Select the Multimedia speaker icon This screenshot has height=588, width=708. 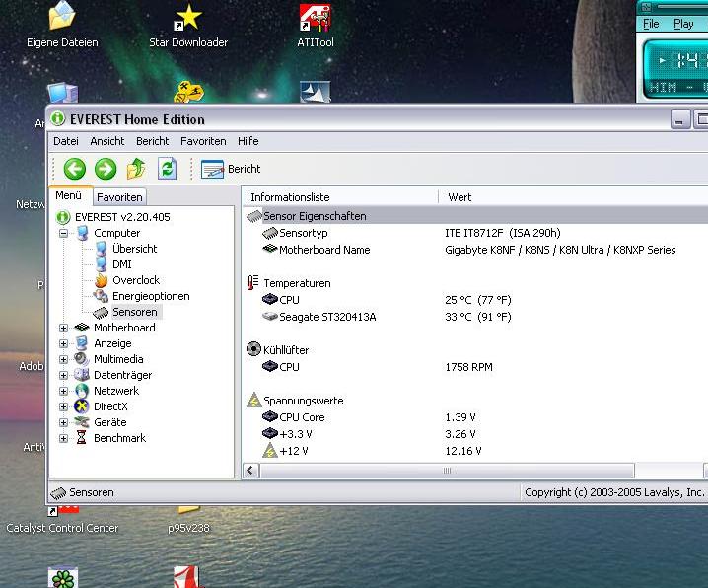pos(82,359)
